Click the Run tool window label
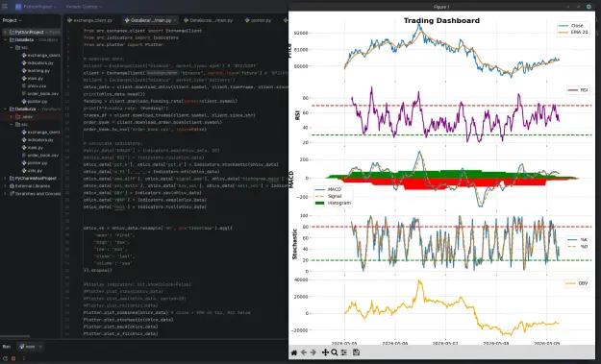The width and height of the screenshot is (601, 364). [x=7, y=347]
